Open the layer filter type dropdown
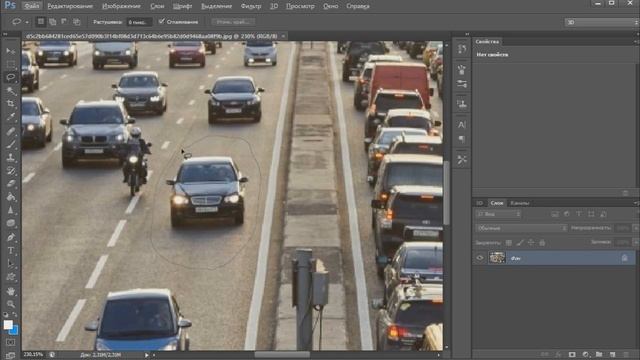Screen dimensions: 640x360 click(x=498, y=214)
